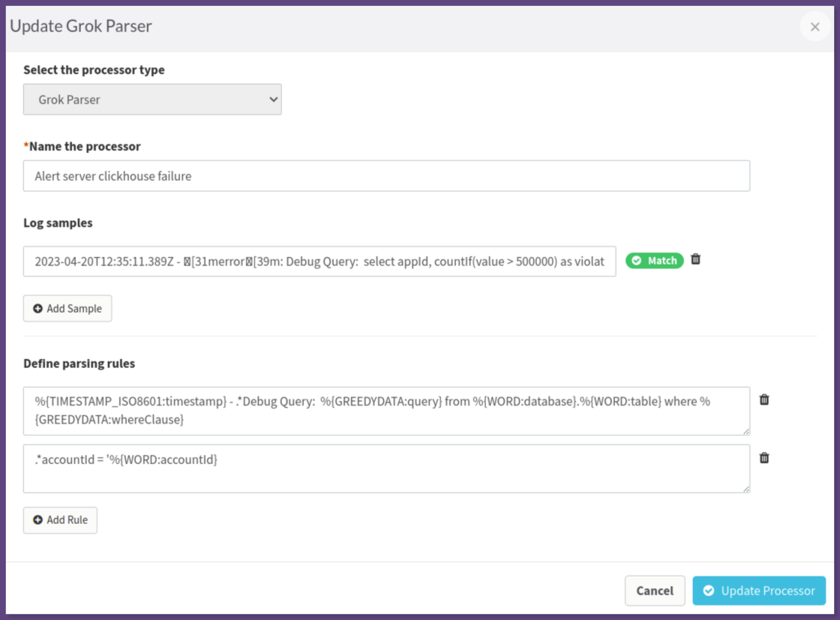Remove the accountId parsing rule via trash icon
840x620 pixels.
[x=763, y=458]
